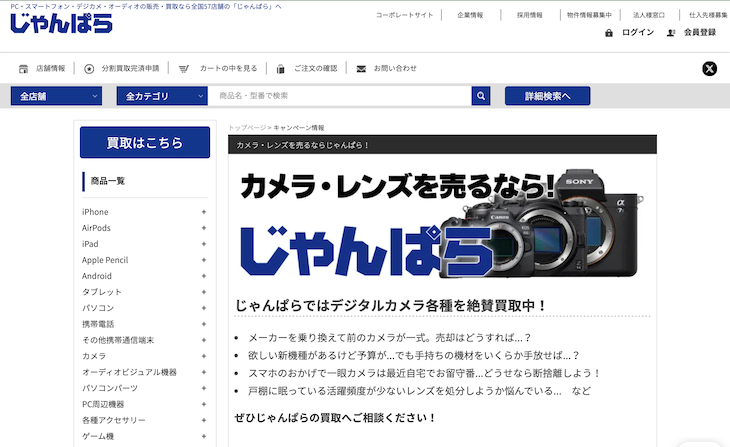This screenshot has width=730, height=447.
Task: Open the 採用情報 top menu link
Action: [530, 15]
